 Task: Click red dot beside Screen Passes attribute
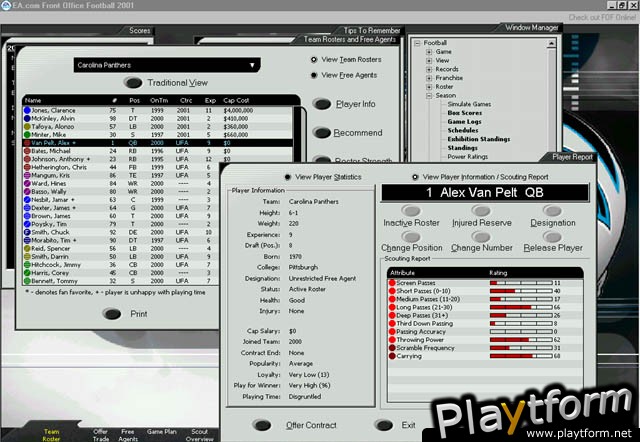(392, 283)
